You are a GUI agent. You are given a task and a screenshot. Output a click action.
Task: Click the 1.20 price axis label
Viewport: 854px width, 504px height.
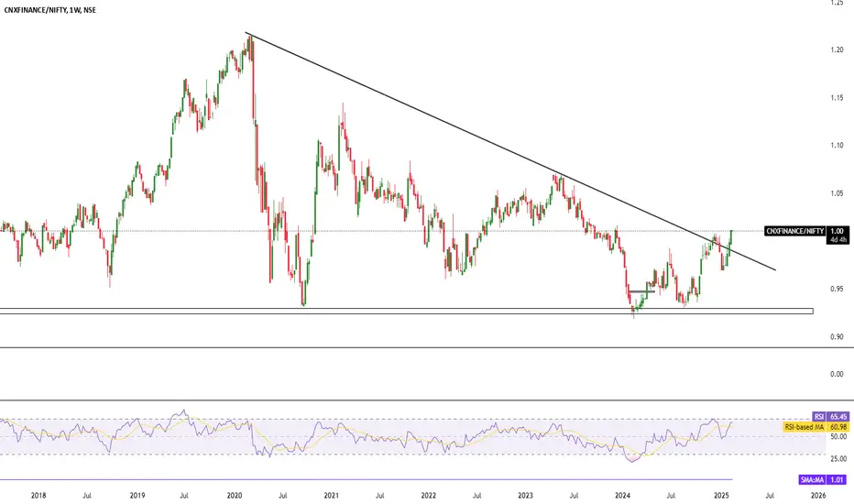pyautogui.click(x=838, y=50)
